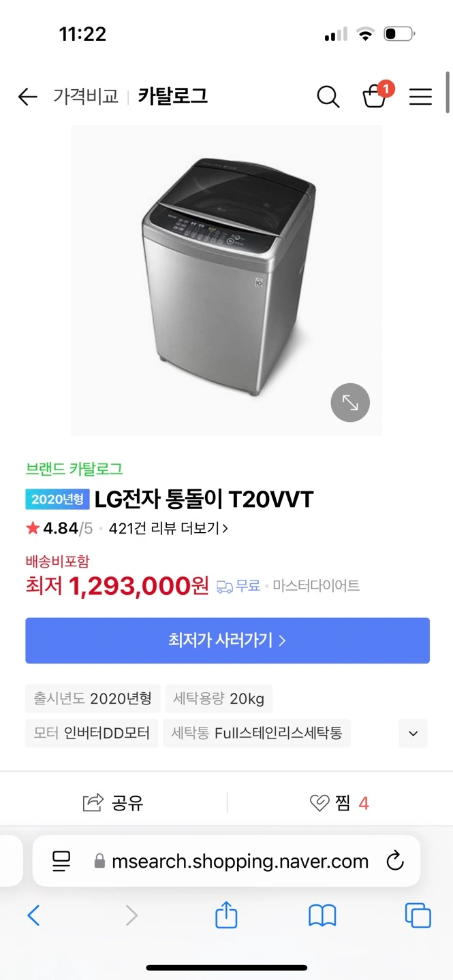Reload the current page

395,861
